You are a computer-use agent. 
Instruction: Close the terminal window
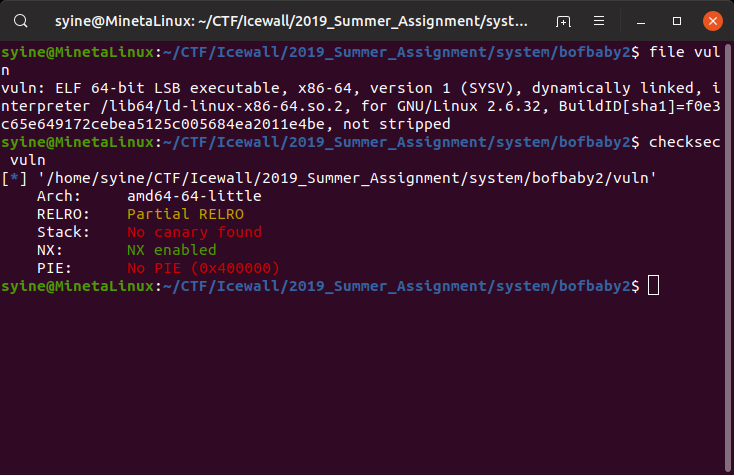click(x=713, y=21)
